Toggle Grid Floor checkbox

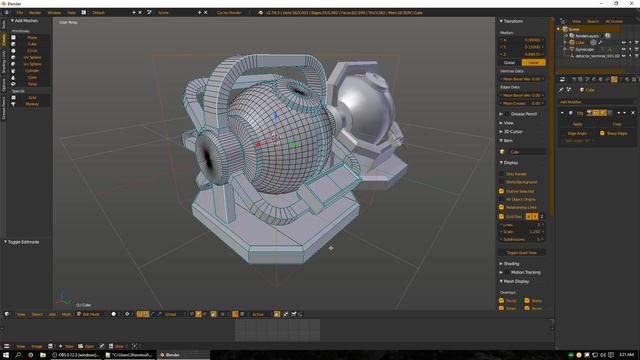coord(502,216)
